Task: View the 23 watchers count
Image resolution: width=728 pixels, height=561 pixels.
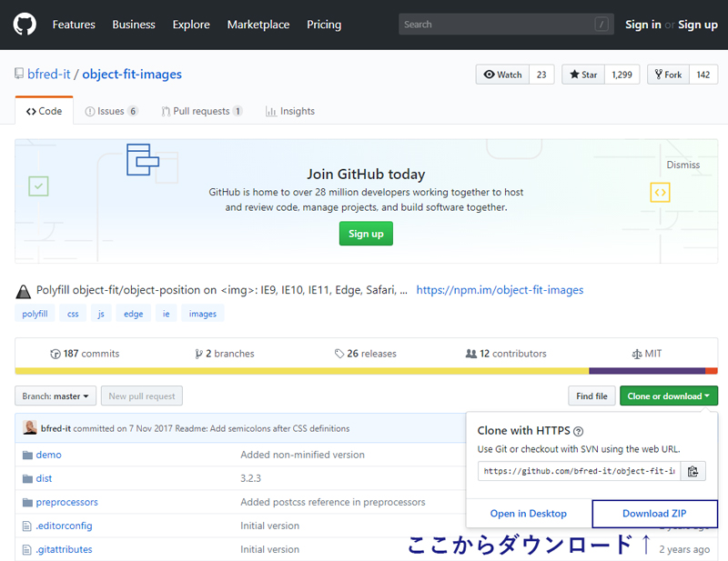Action: [541, 75]
